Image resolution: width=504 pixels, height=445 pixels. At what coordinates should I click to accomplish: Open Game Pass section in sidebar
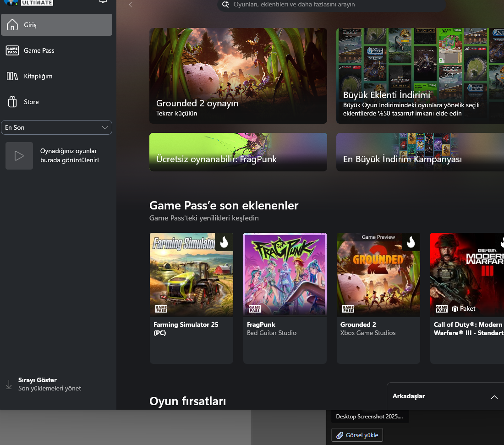[x=56, y=50]
